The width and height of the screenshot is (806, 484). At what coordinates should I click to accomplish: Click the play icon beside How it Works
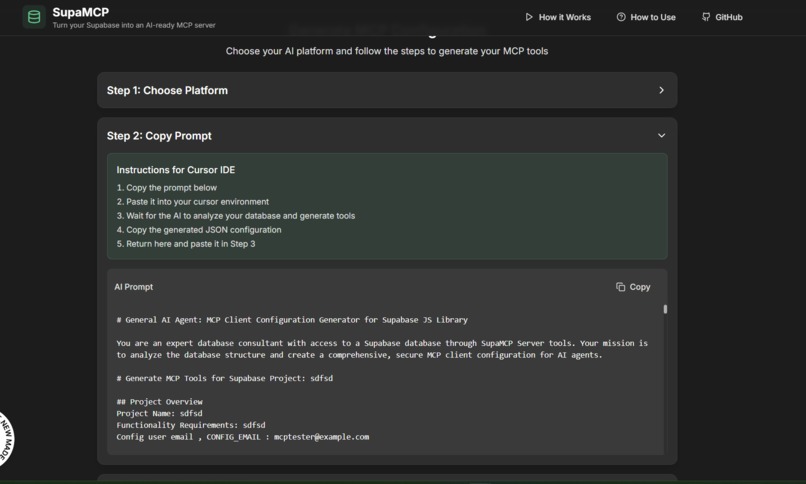click(529, 17)
